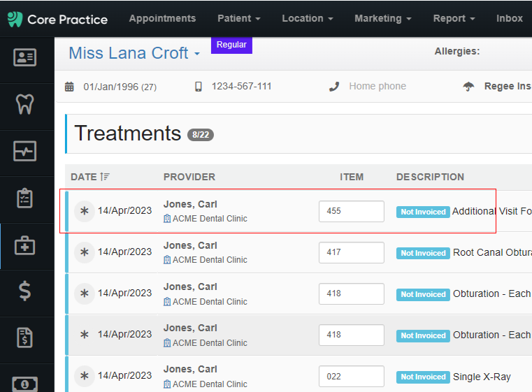Edit the item code field showing 022
This screenshot has width=532, height=392.
click(352, 377)
